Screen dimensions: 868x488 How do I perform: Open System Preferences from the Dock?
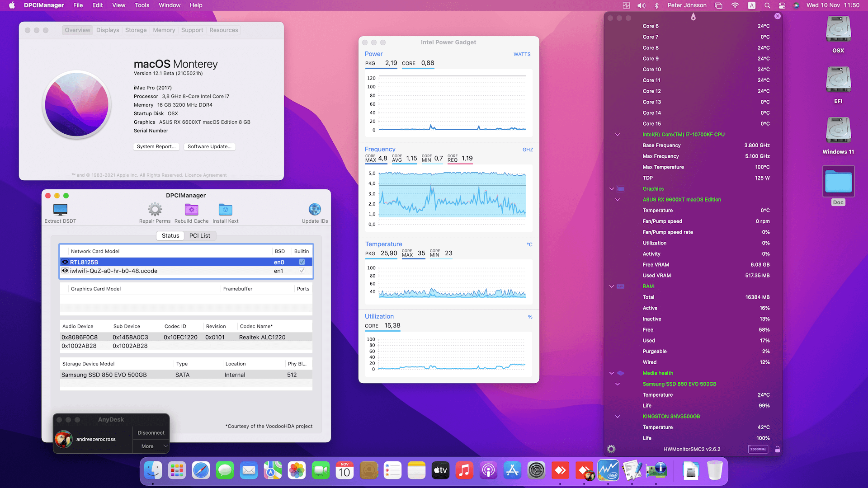(536, 471)
